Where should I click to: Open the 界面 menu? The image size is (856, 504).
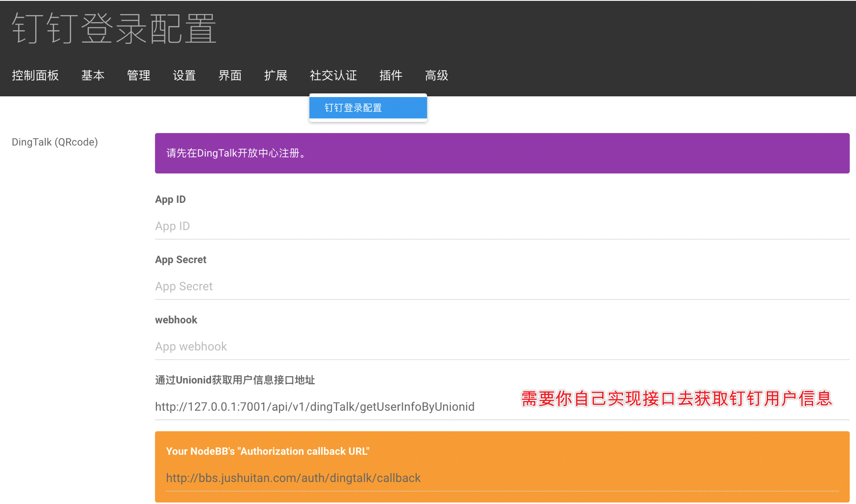[x=230, y=76]
